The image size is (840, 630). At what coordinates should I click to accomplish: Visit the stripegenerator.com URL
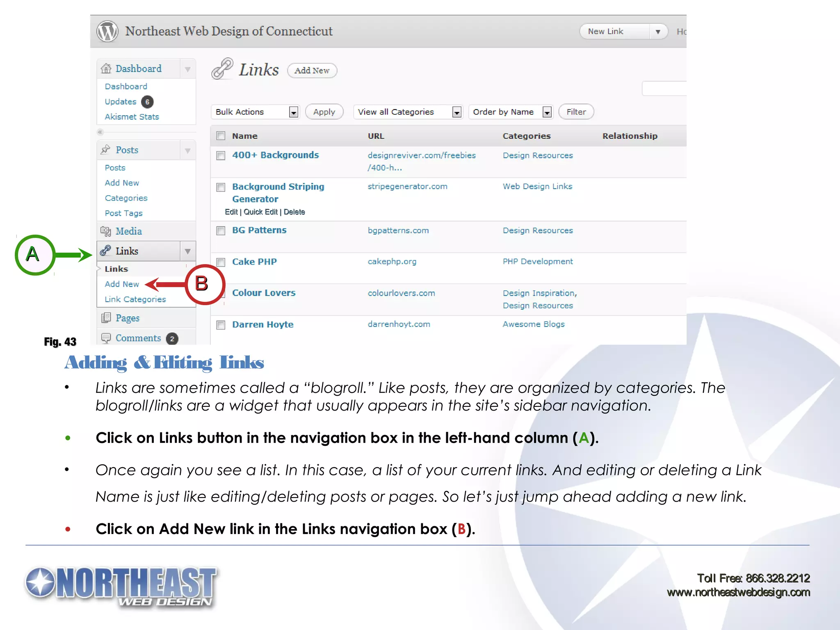[407, 187]
